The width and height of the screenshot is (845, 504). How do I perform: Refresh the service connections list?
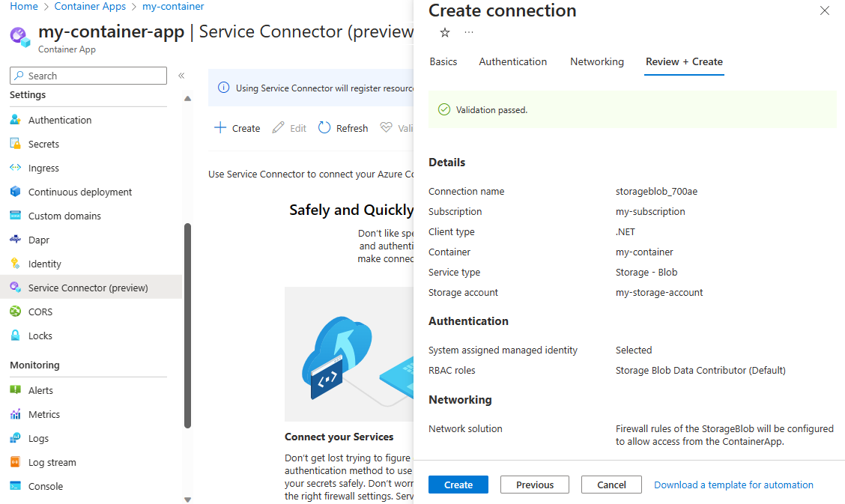pyautogui.click(x=342, y=127)
